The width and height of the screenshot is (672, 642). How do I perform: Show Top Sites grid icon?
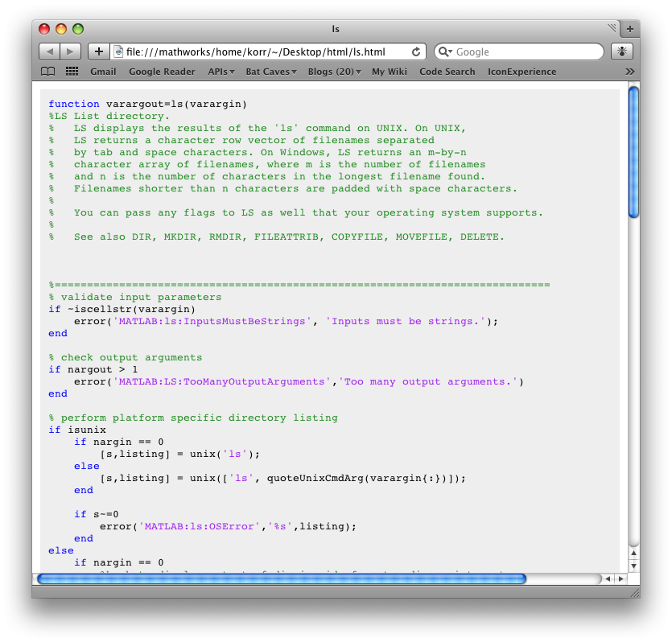coord(72,72)
